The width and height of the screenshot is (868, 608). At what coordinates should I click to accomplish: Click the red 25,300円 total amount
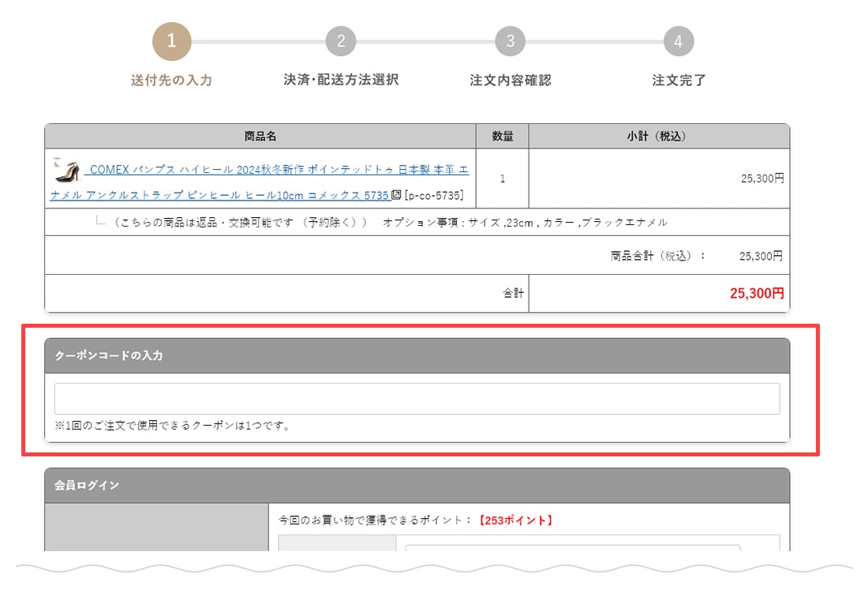[757, 294]
